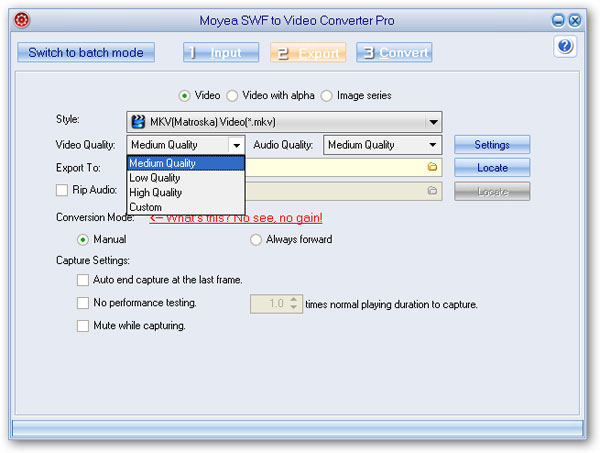Screen dimensions: 600x453
Task: Choose Manual conversion mode
Action: pos(83,240)
